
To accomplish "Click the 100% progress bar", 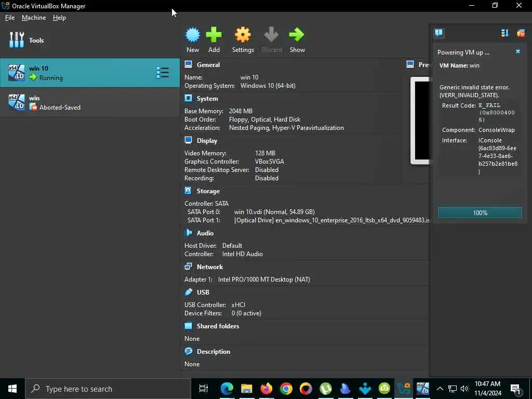I will tap(480, 212).
